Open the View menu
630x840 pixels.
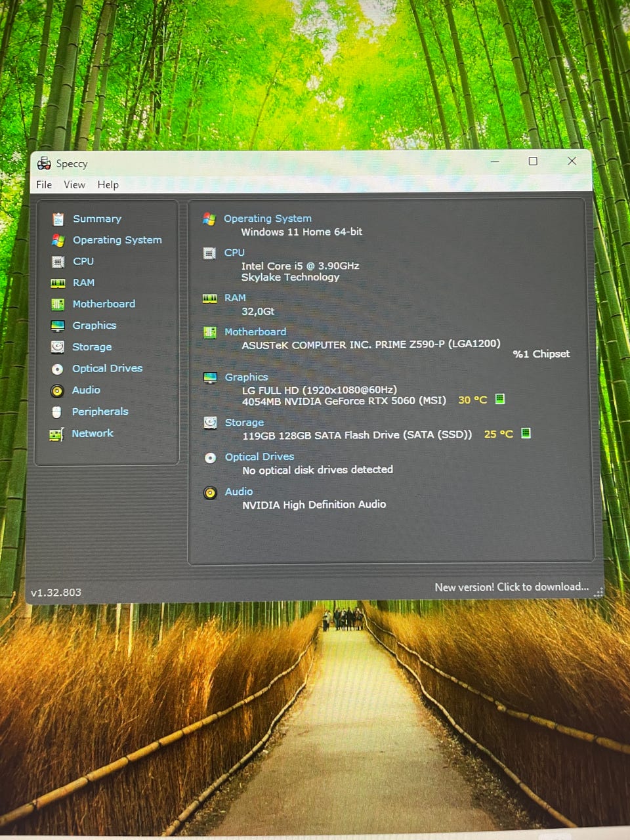click(x=74, y=185)
